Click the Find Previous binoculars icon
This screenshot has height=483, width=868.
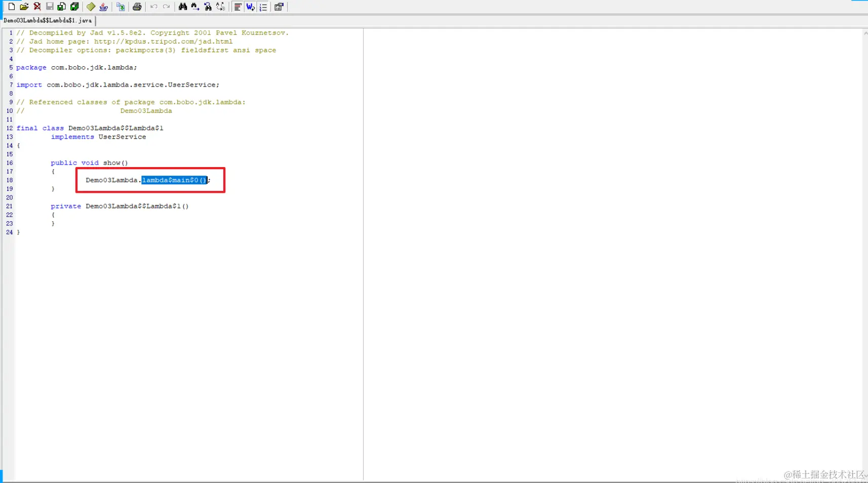(208, 7)
